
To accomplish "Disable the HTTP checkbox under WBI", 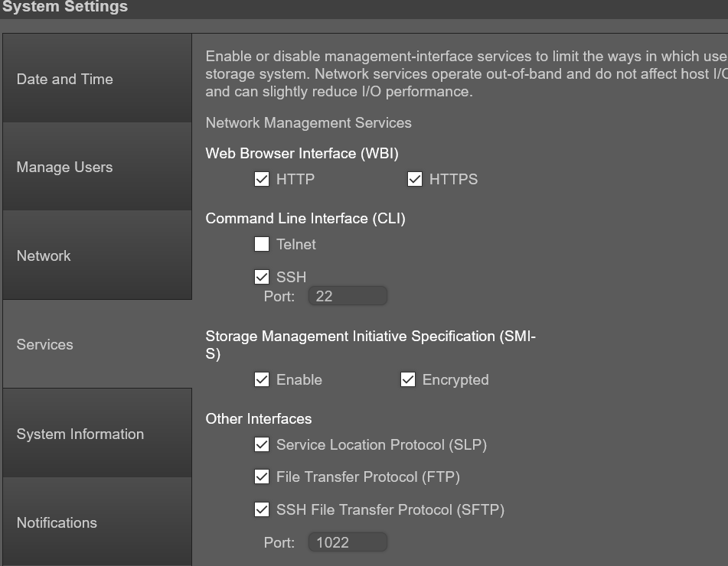I will click(x=262, y=179).
